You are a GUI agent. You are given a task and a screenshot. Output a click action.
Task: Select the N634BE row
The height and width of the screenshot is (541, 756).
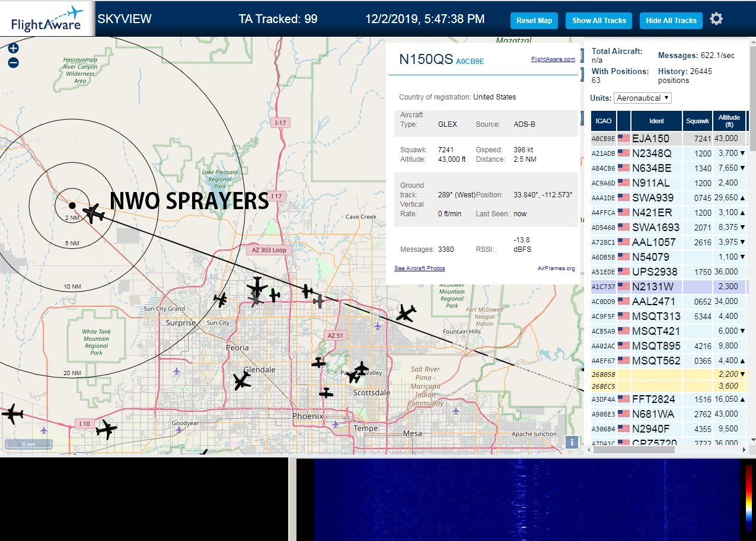coord(669,168)
